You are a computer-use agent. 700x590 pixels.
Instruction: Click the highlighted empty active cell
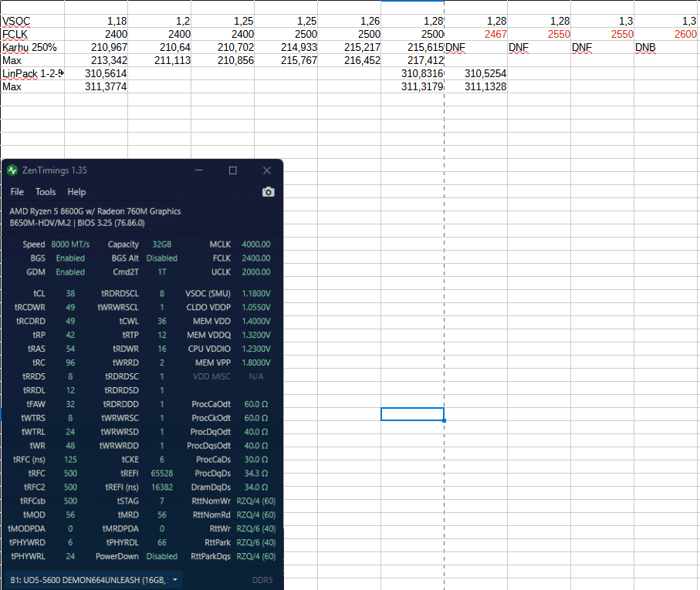pos(412,414)
